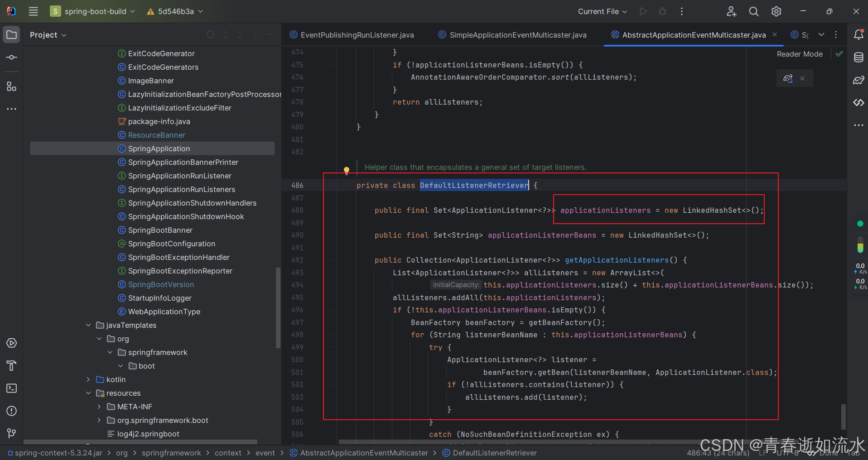Switch to EventPublishingRunListener.java tab

click(x=352, y=35)
